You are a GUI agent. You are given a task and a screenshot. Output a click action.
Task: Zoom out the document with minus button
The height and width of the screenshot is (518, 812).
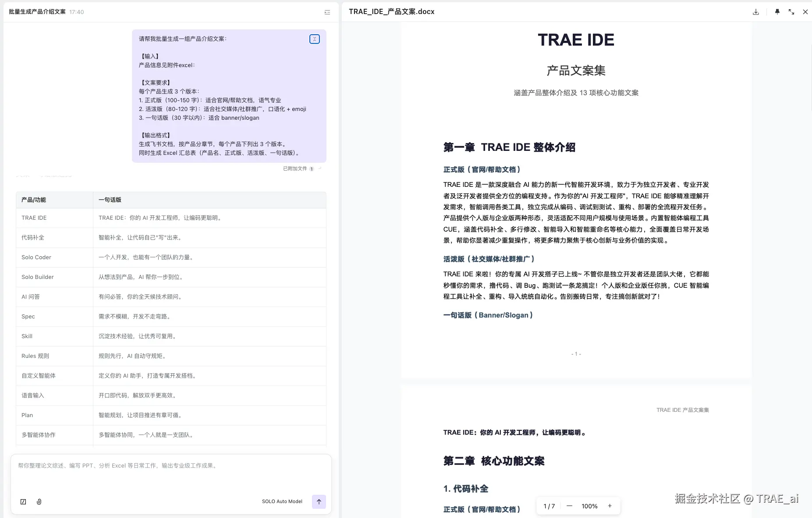(569, 506)
